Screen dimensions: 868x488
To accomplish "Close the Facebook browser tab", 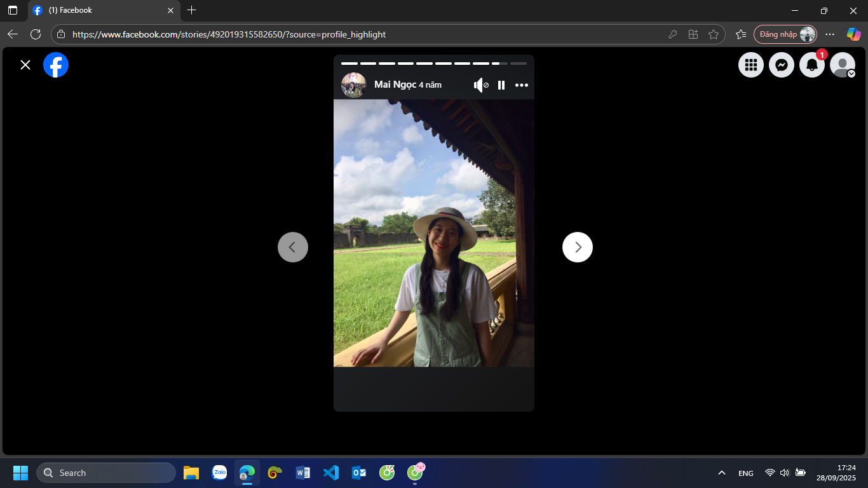I will 170,10.
